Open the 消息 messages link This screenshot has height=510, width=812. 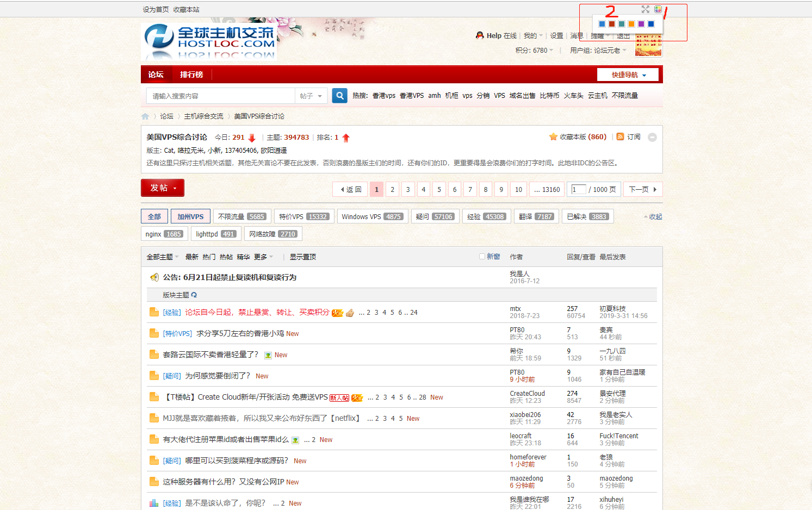577,36
